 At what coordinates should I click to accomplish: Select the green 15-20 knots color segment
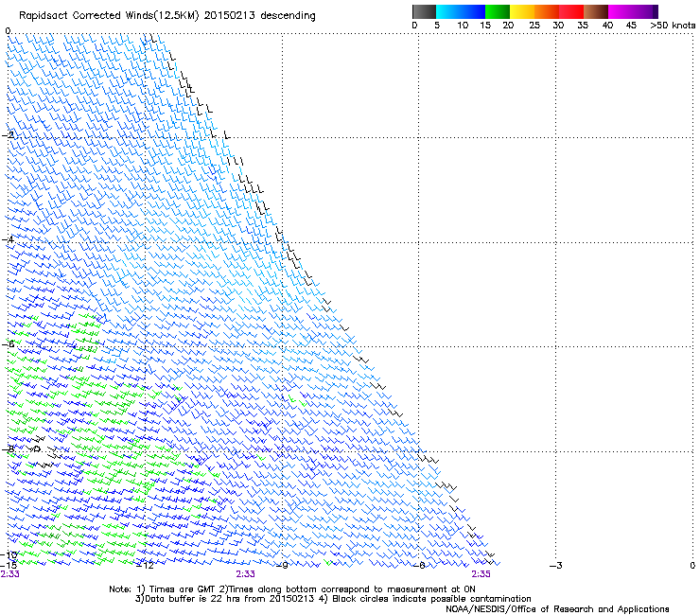point(498,11)
